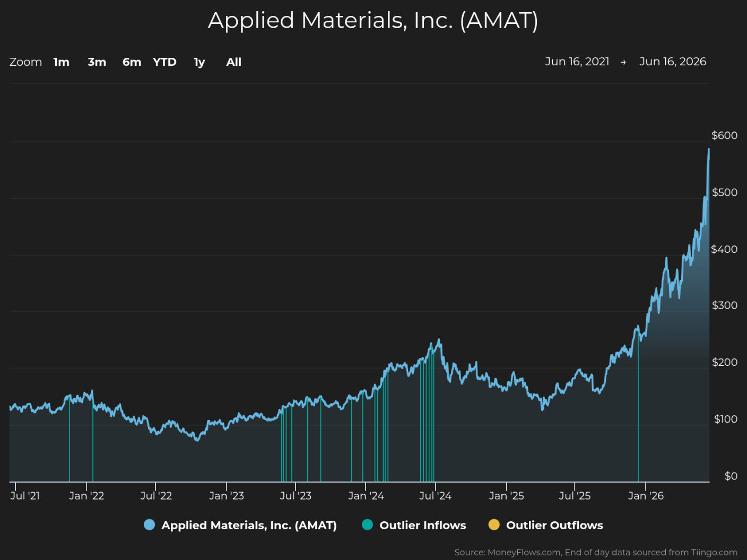Click the $100 axis label

[725, 419]
